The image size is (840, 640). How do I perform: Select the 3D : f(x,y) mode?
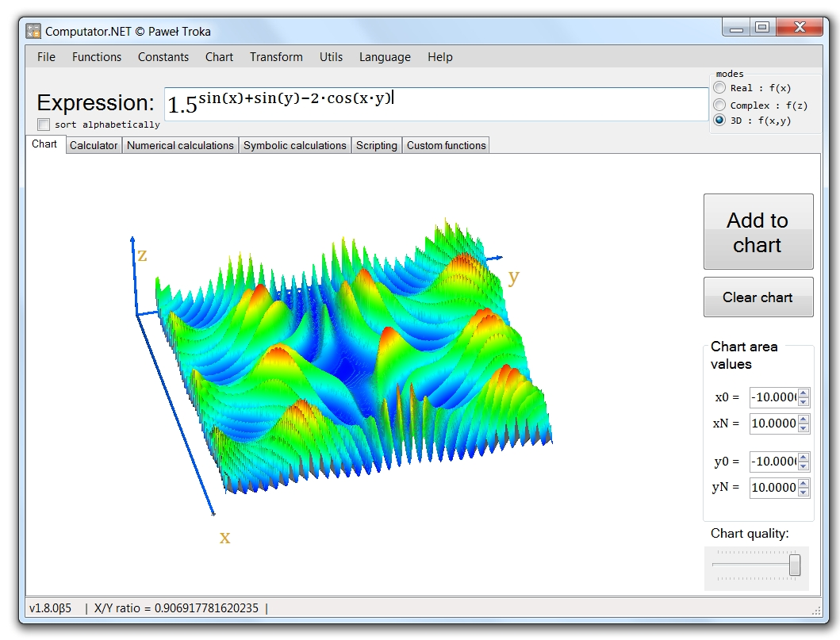click(719, 121)
